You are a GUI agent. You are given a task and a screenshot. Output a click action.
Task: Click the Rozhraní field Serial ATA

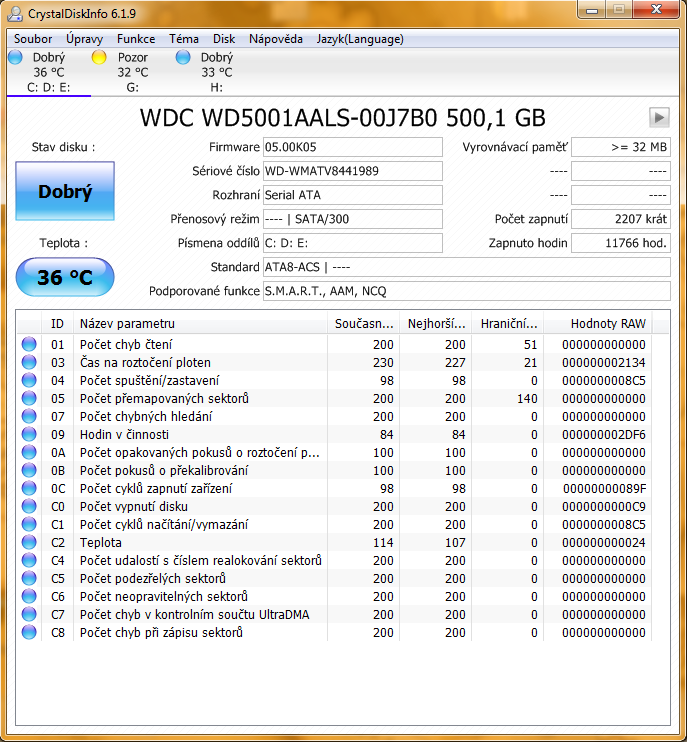pos(352,195)
